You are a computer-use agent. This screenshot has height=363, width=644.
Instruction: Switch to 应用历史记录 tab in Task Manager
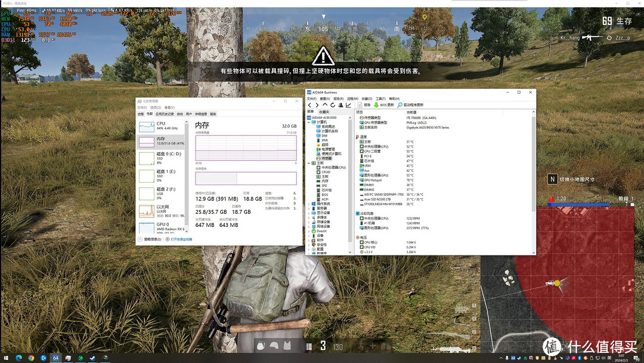pos(165,114)
